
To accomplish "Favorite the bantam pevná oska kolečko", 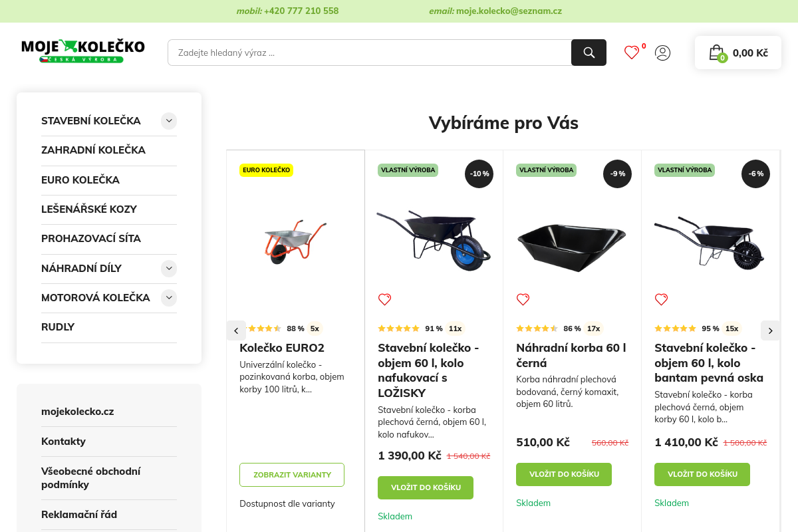I will point(661,300).
